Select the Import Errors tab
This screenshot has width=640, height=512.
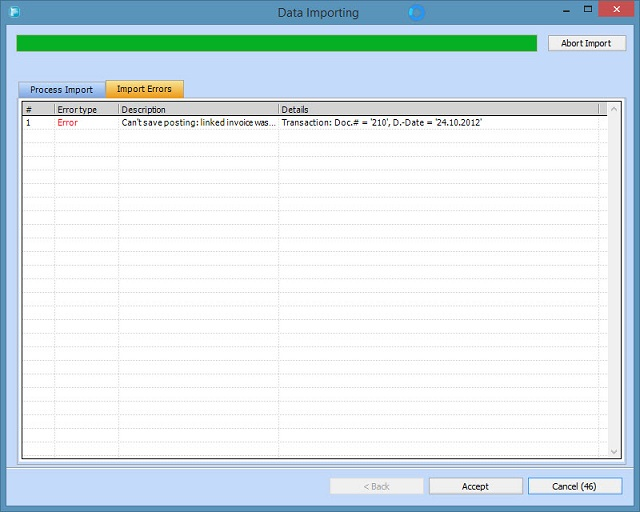pyautogui.click(x=144, y=89)
